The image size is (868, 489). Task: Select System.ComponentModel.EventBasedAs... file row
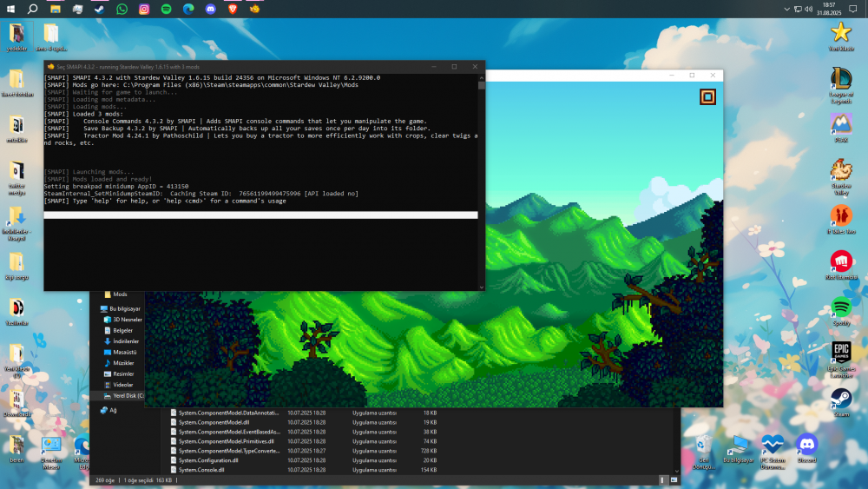(303, 432)
